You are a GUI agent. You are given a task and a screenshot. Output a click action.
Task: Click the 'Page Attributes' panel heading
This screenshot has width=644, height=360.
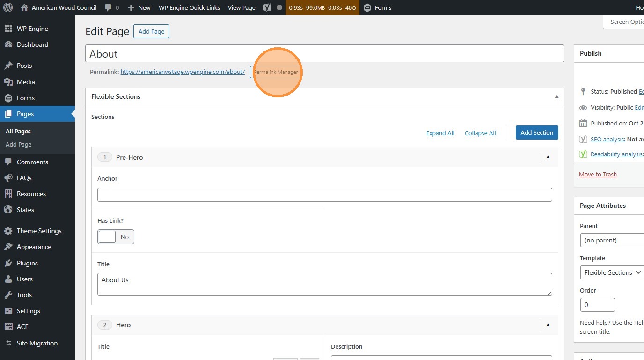[x=603, y=206]
